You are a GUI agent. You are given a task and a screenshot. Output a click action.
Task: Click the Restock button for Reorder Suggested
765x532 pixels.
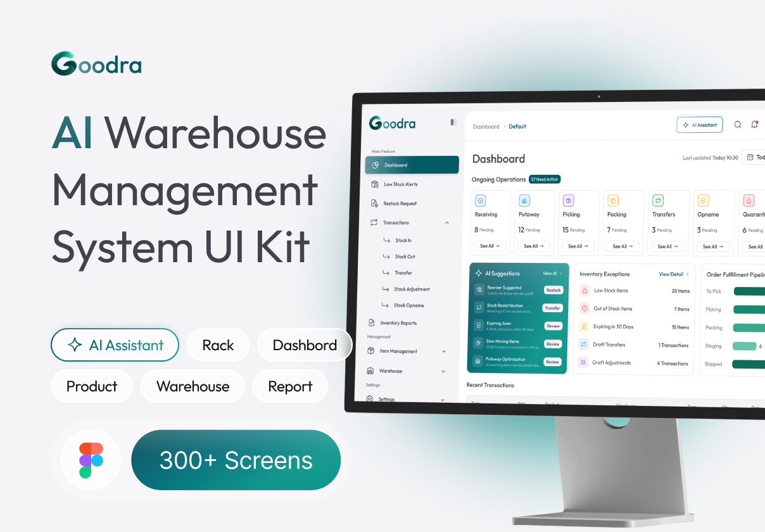click(554, 290)
